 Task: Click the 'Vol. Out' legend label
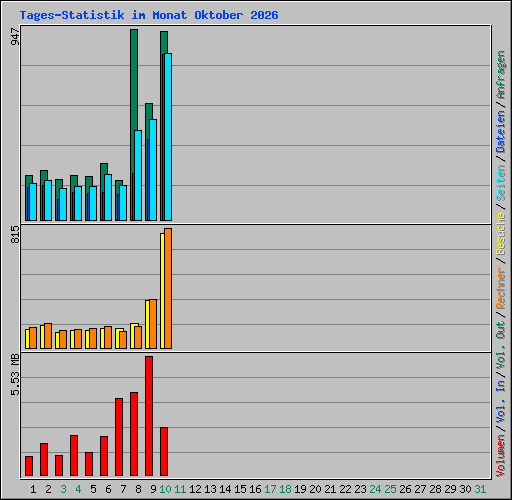[501, 345]
